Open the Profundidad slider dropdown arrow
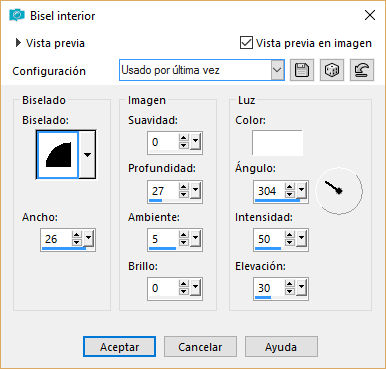Image resolution: width=386 pixels, height=369 pixels. [195, 190]
